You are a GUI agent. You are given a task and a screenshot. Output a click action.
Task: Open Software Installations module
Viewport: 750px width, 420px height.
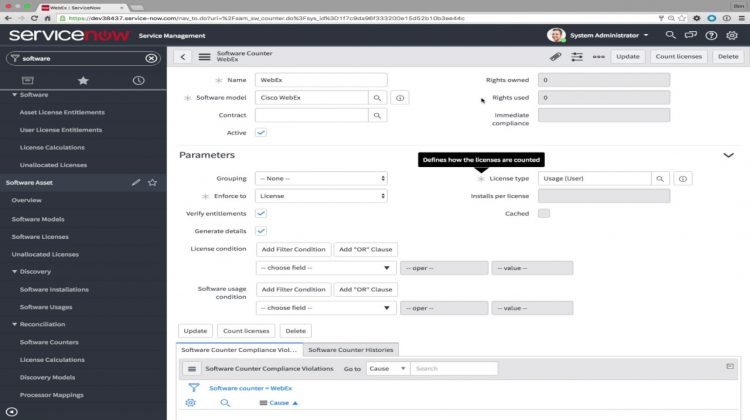[54, 289]
